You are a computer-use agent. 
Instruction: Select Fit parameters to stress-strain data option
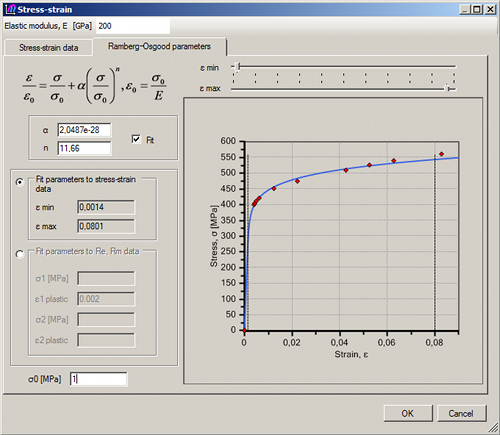coord(20,182)
